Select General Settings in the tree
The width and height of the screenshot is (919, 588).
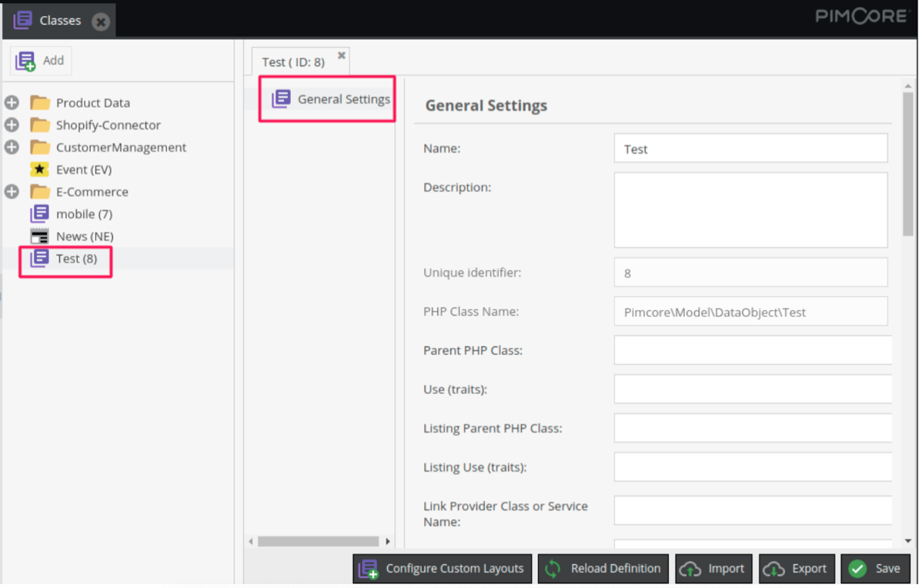point(343,99)
